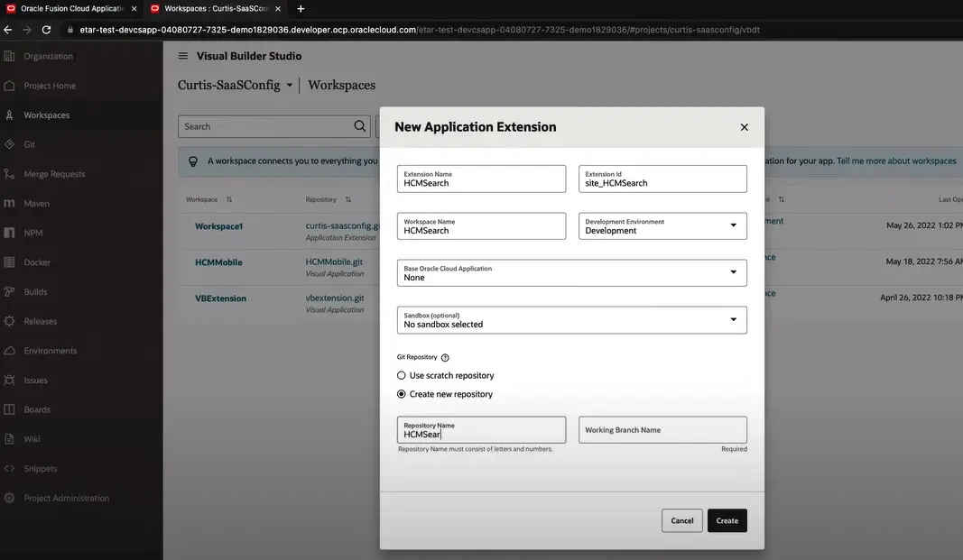
Task: Click the Docker sidebar icon
Action: (x=9, y=262)
